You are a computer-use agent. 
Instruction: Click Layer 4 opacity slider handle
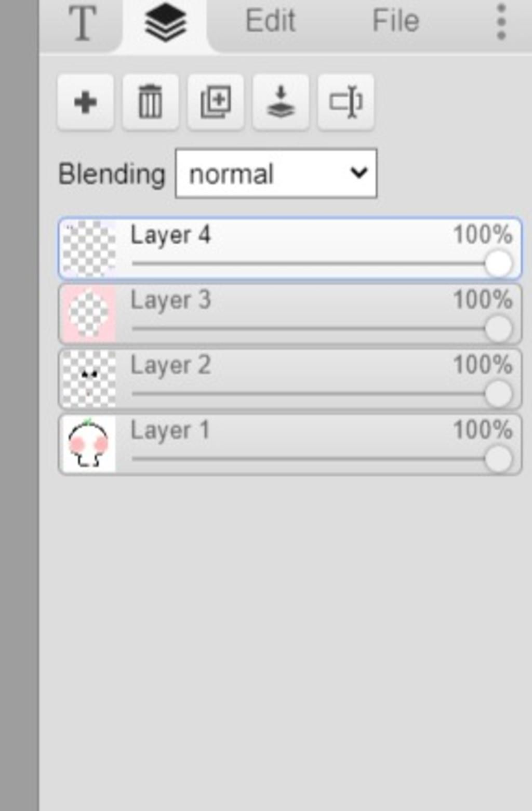[x=499, y=263]
